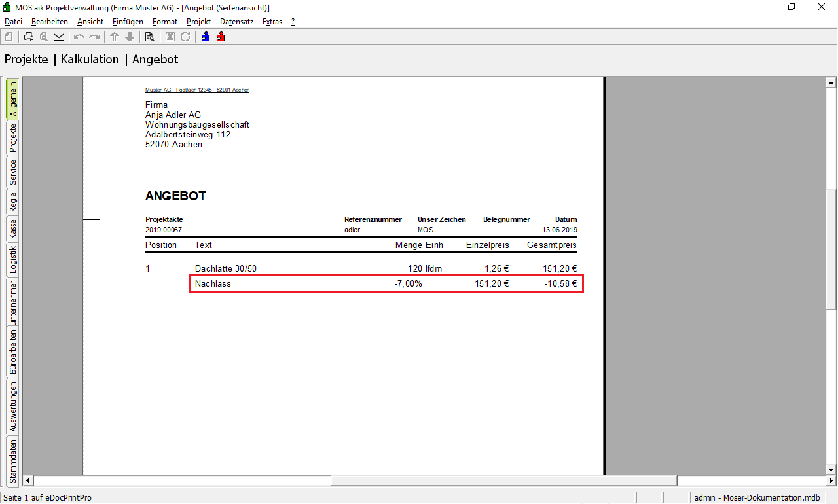This screenshot has width=838, height=504.
Task: Click the red puzzle piece icon
Action: 221,37
